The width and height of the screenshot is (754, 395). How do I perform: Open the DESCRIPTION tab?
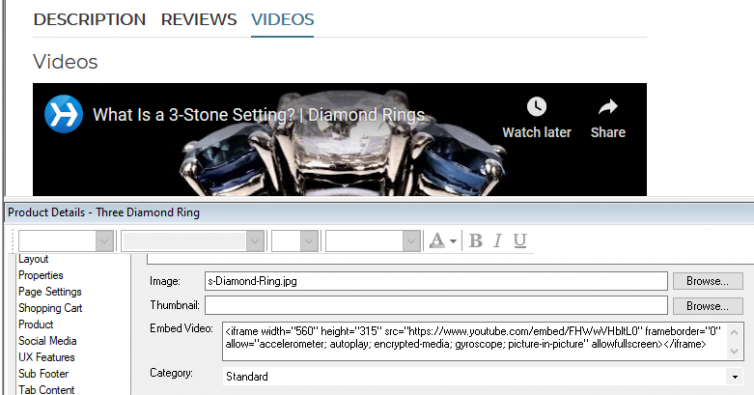click(89, 20)
